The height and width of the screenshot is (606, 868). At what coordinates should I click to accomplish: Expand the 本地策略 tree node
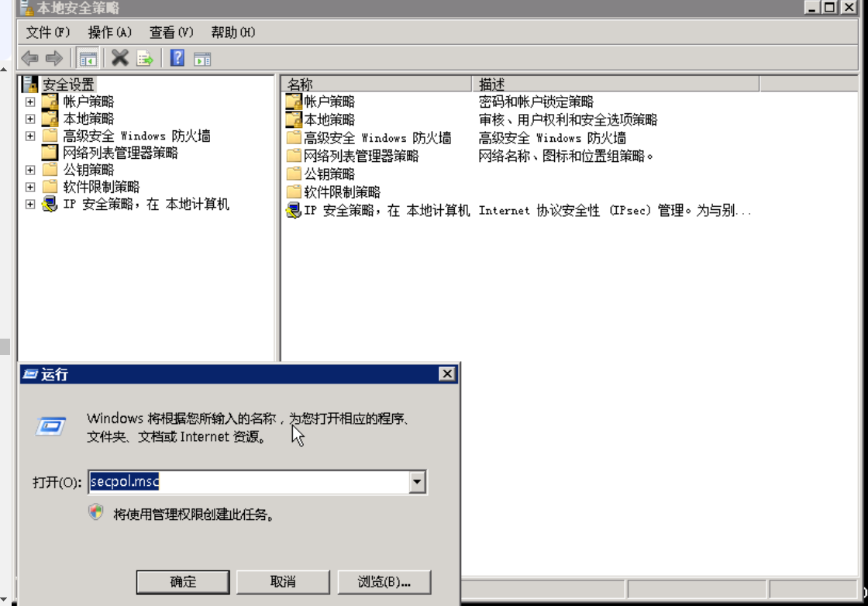pyautogui.click(x=30, y=119)
